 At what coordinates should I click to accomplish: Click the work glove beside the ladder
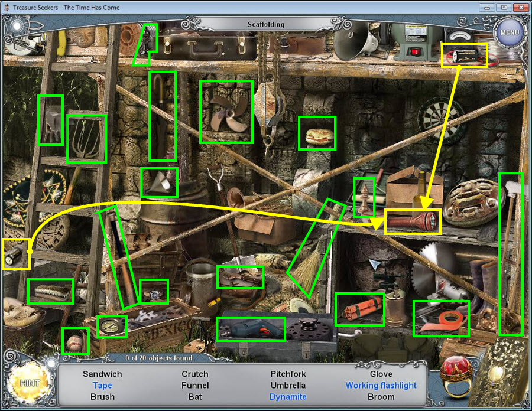tap(50, 120)
